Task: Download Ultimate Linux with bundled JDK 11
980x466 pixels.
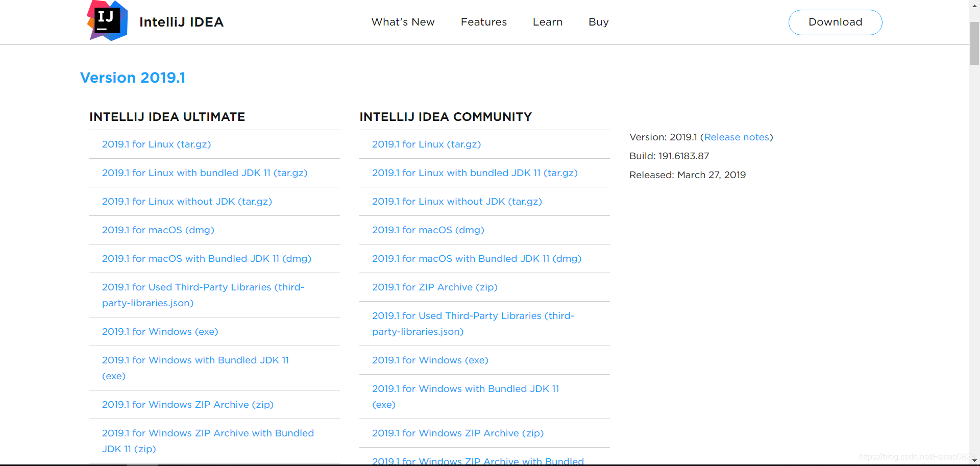Action: (x=205, y=173)
